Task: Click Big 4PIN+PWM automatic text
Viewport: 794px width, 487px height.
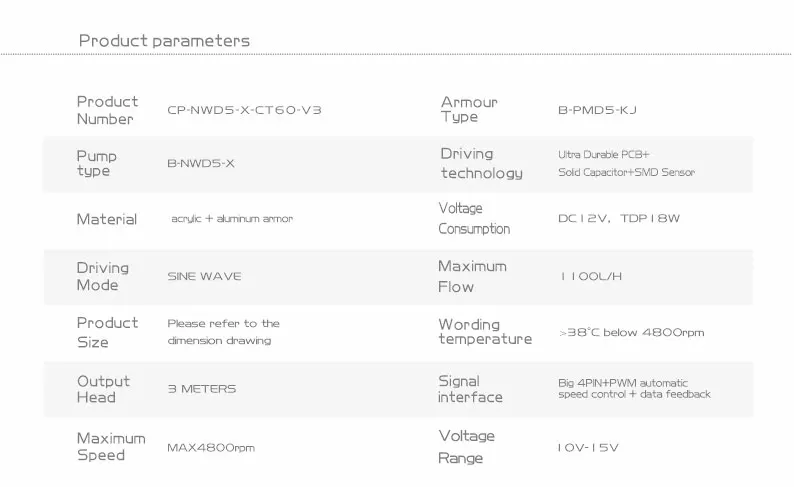Action: 623,382
